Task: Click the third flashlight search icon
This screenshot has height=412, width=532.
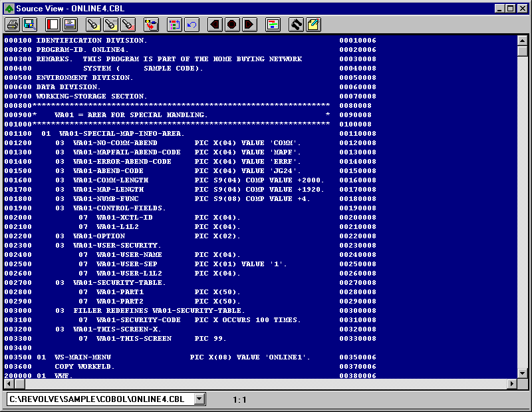Action: 128,25
